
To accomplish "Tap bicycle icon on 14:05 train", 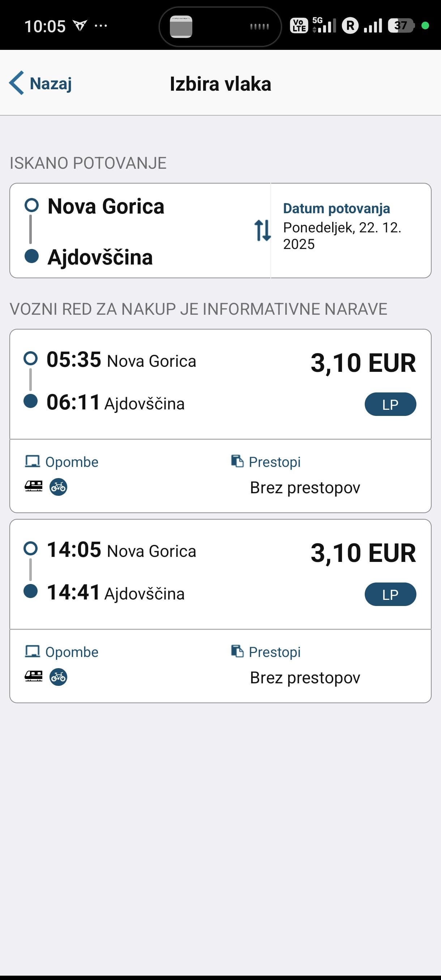I will pos(58,677).
